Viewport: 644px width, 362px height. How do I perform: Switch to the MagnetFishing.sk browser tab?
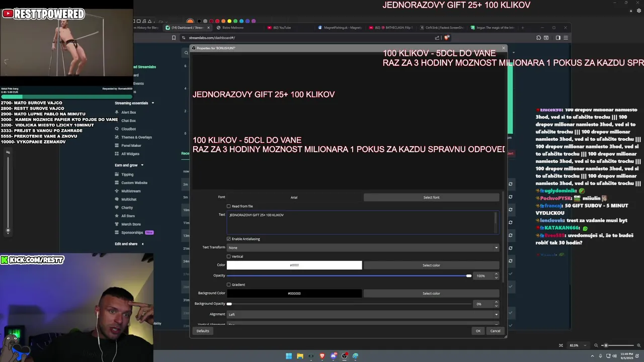click(x=340, y=28)
